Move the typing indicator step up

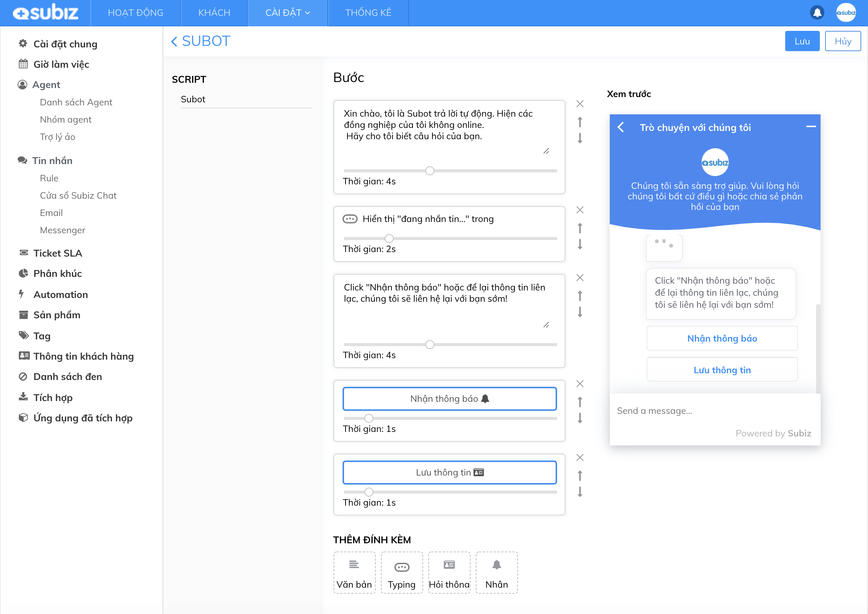(x=580, y=228)
